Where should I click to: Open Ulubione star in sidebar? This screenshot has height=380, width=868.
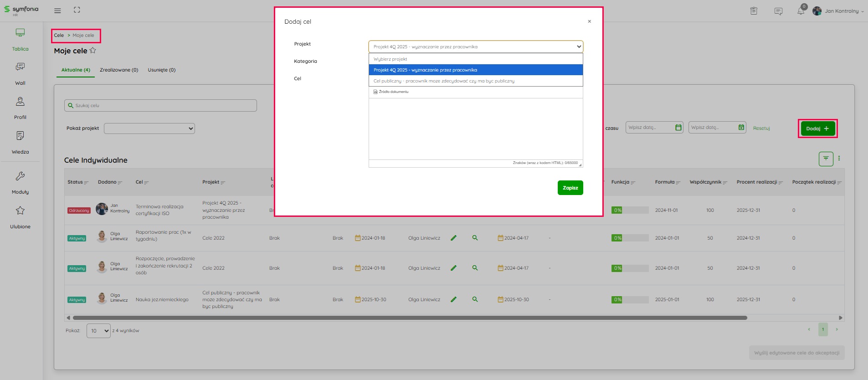click(20, 211)
